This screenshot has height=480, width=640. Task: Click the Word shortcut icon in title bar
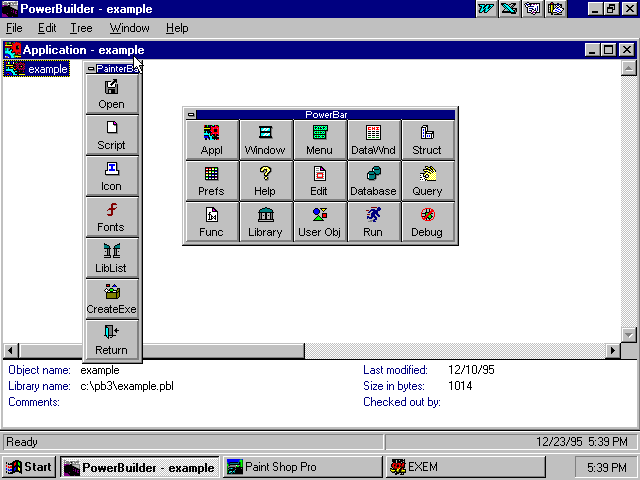pos(486,9)
